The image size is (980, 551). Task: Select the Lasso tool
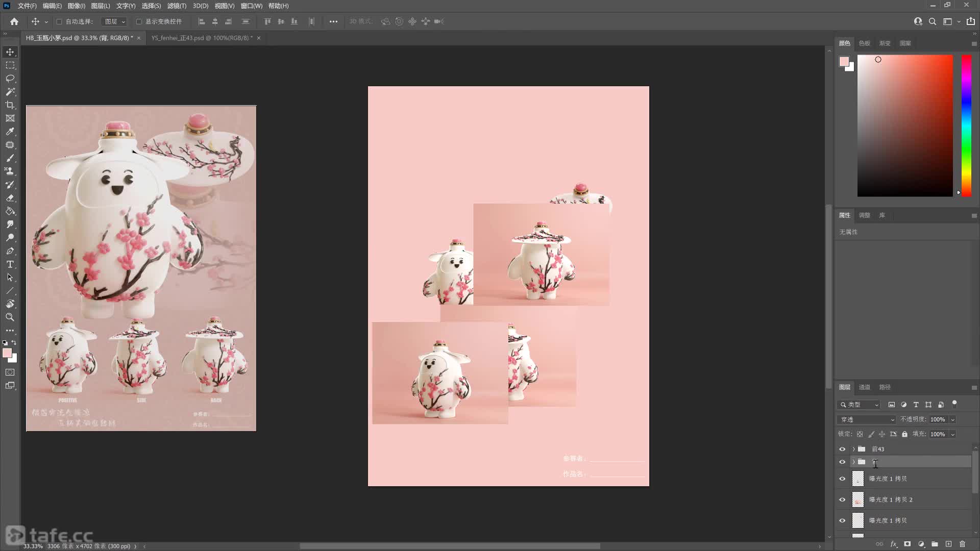pos(10,79)
